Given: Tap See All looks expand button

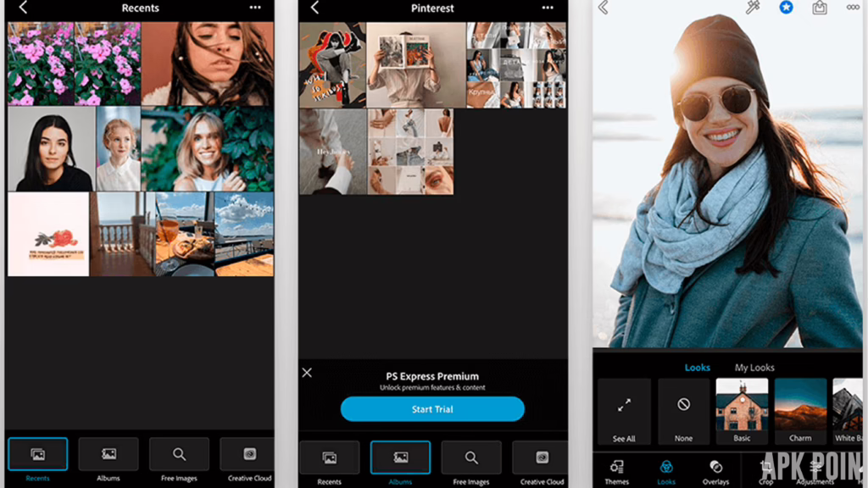Looking at the screenshot, I should point(624,411).
